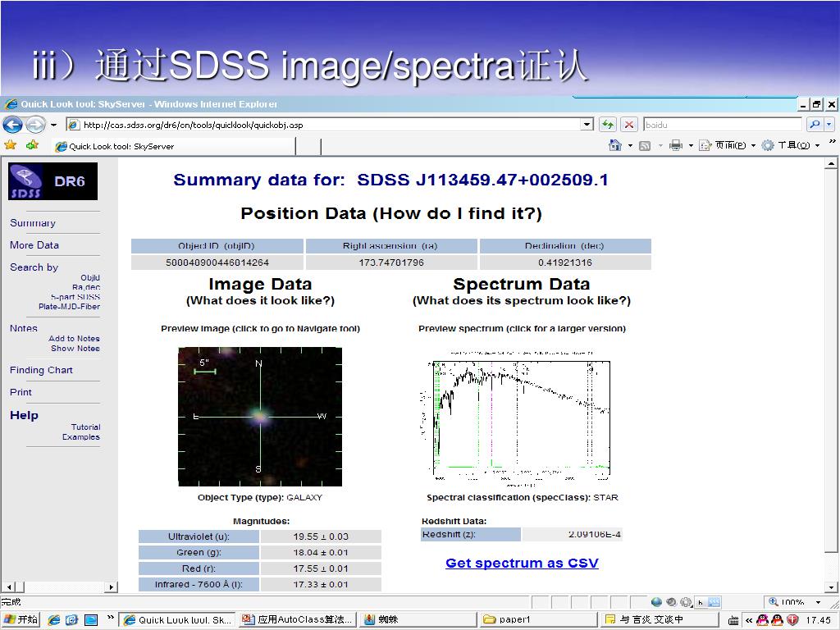Viewport: 840px width, 630px height.
Task: Click the browser Back arrow button
Action: pos(12,125)
